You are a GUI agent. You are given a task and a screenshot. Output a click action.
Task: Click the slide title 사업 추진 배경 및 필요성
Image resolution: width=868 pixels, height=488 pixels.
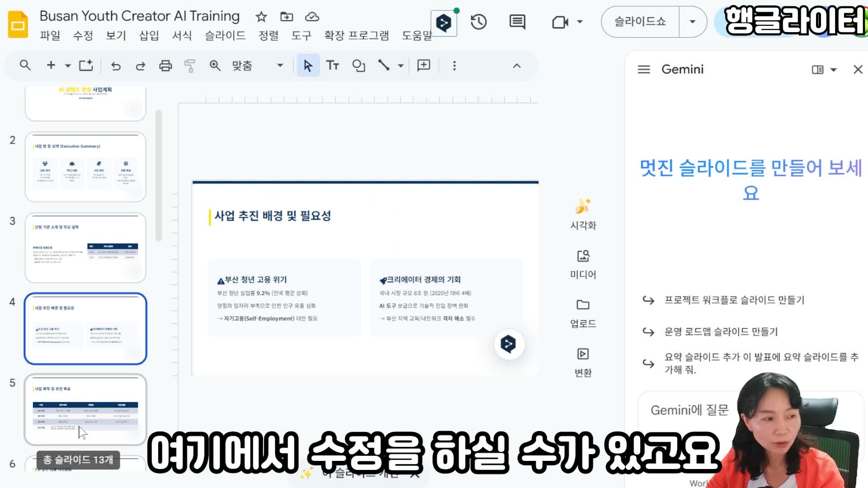[273, 216]
